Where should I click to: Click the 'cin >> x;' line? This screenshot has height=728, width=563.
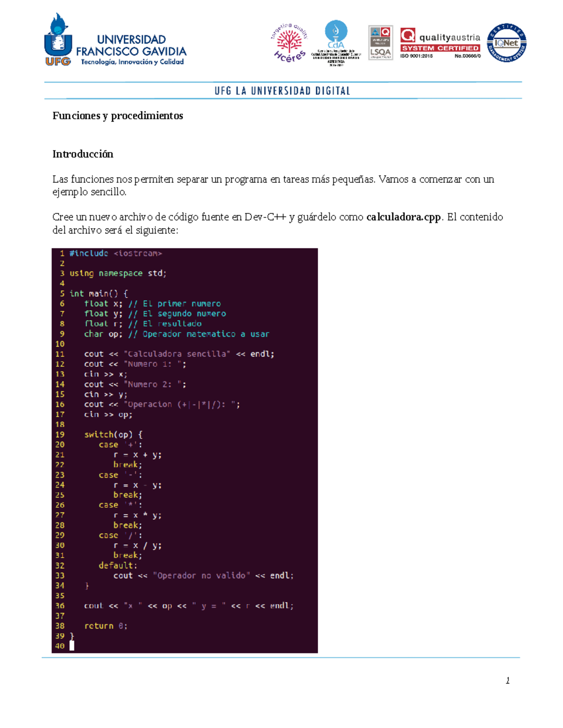coord(106,374)
